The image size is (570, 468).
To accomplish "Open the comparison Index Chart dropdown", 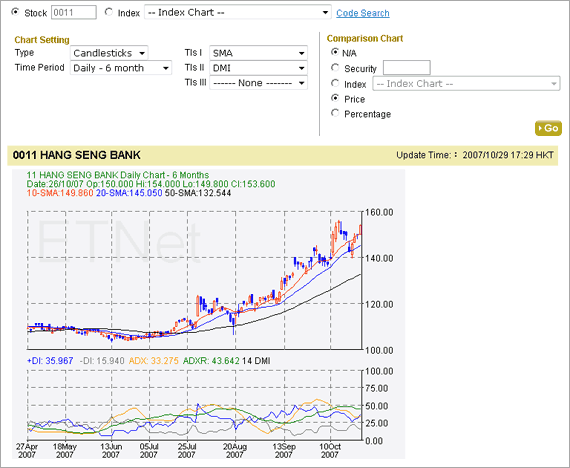I will 466,84.
